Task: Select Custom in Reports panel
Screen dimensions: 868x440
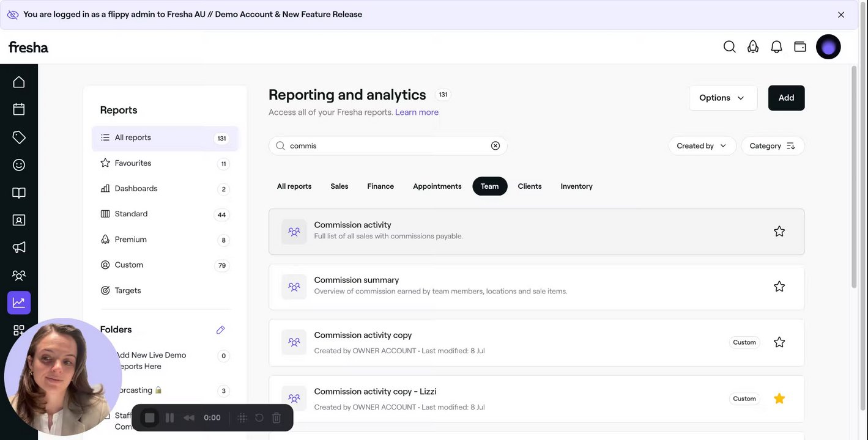Action: tap(165, 265)
